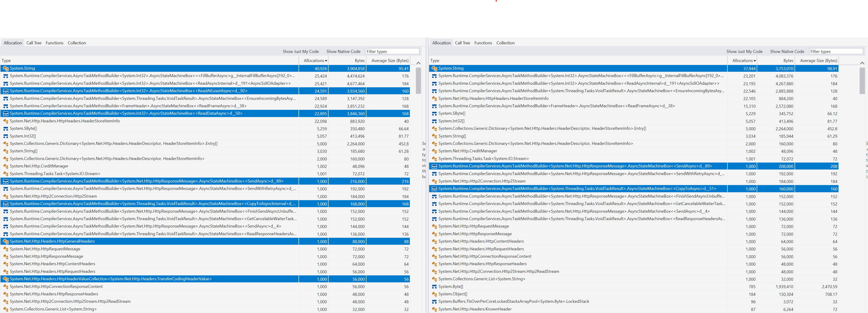Click left panel vertical scrollbar thumb

click(x=418, y=81)
